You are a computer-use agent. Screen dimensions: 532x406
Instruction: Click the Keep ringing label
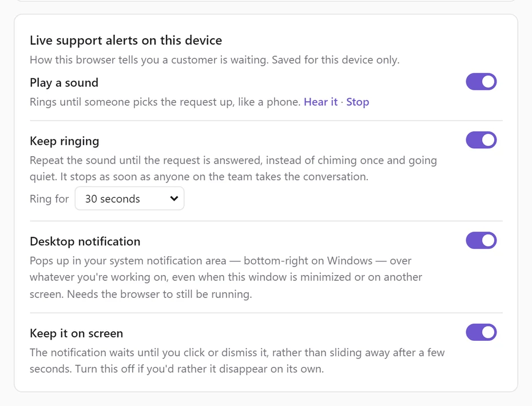[x=65, y=141]
